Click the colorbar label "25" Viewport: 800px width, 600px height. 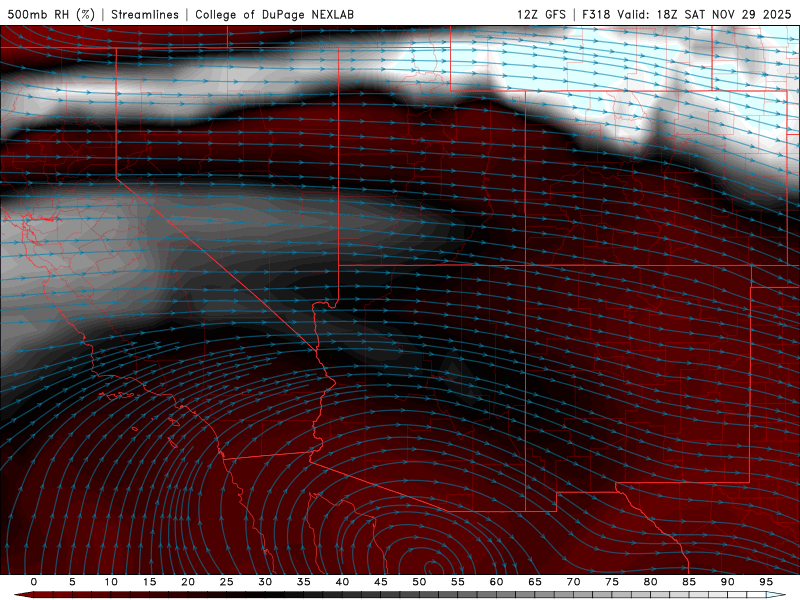[227, 582]
